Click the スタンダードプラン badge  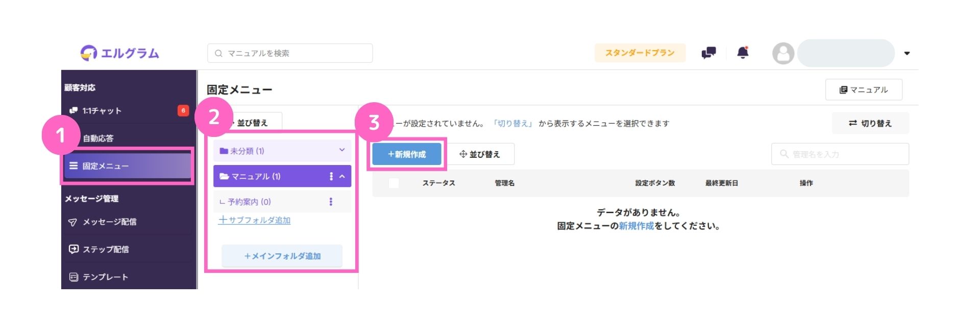point(640,53)
